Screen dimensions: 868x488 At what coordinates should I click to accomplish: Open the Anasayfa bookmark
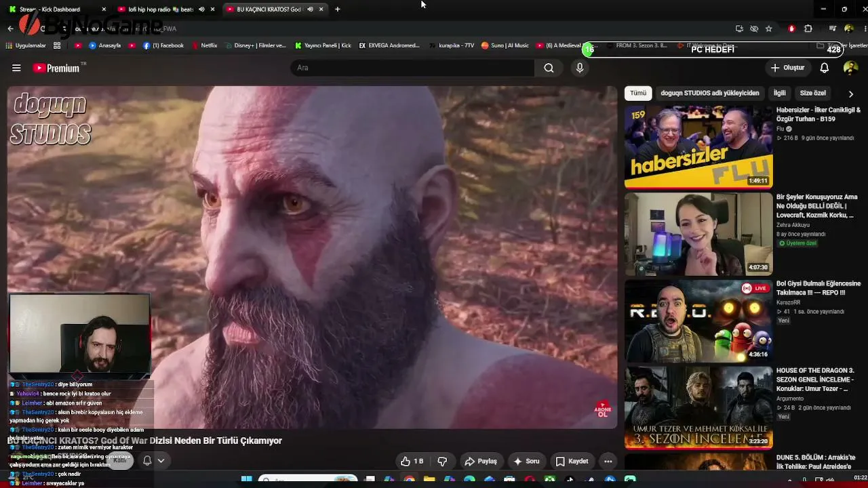pyautogui.click(x=105, y=45)
